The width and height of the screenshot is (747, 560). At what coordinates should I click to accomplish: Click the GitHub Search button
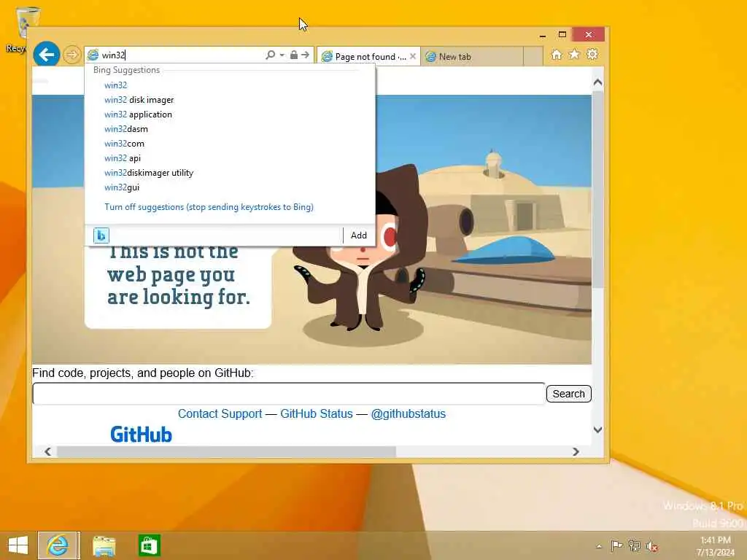(x=568, y=394)
